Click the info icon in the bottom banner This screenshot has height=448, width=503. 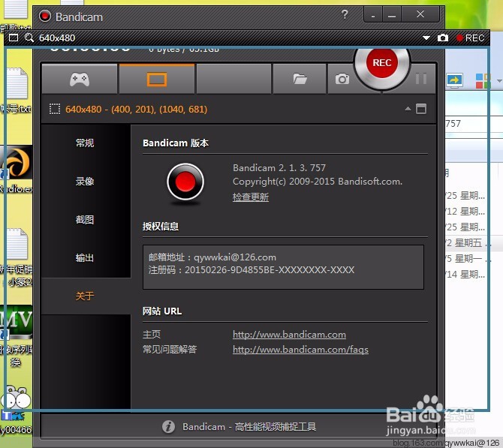click(x=168, y=426)
